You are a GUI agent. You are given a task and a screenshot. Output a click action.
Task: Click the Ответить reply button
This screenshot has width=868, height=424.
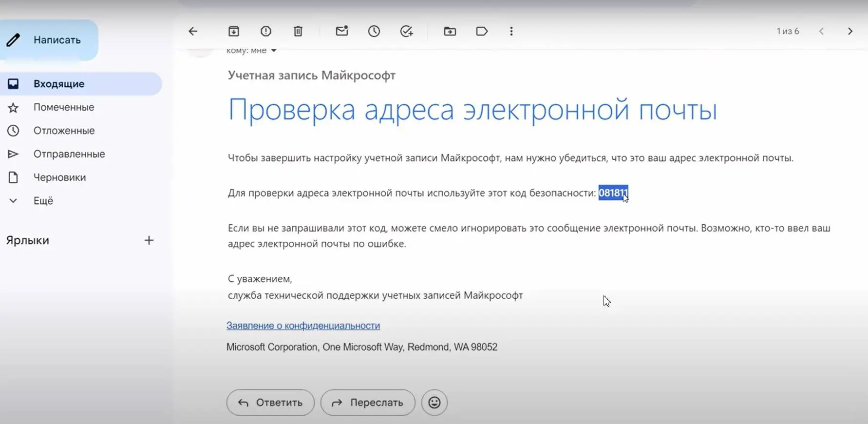(270, 403)
